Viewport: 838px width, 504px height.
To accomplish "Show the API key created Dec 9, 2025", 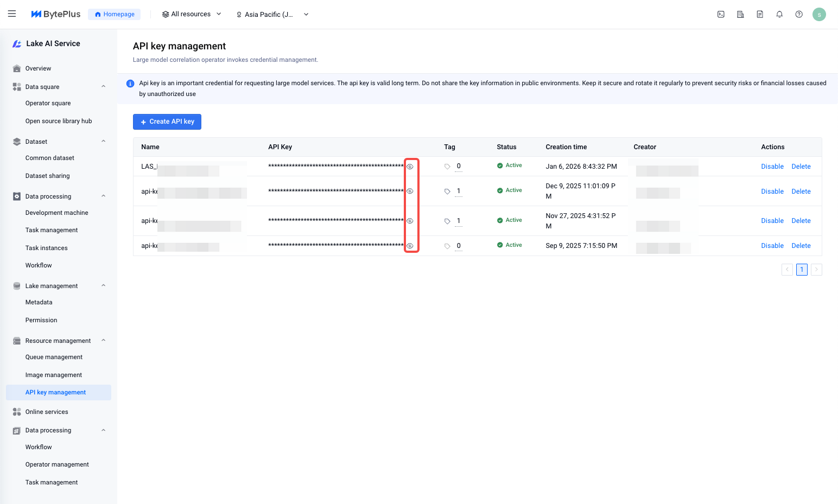I will point(410,192).
